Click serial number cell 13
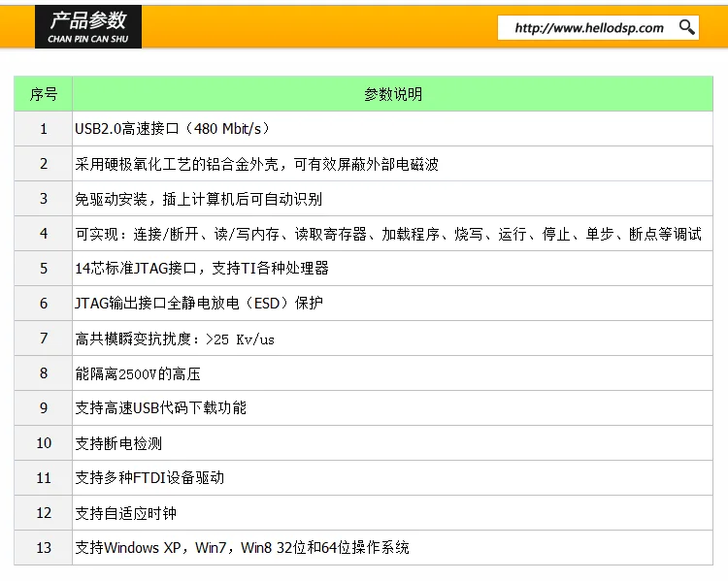The width and height of the screenshot is (728, 581). (43, 548)
